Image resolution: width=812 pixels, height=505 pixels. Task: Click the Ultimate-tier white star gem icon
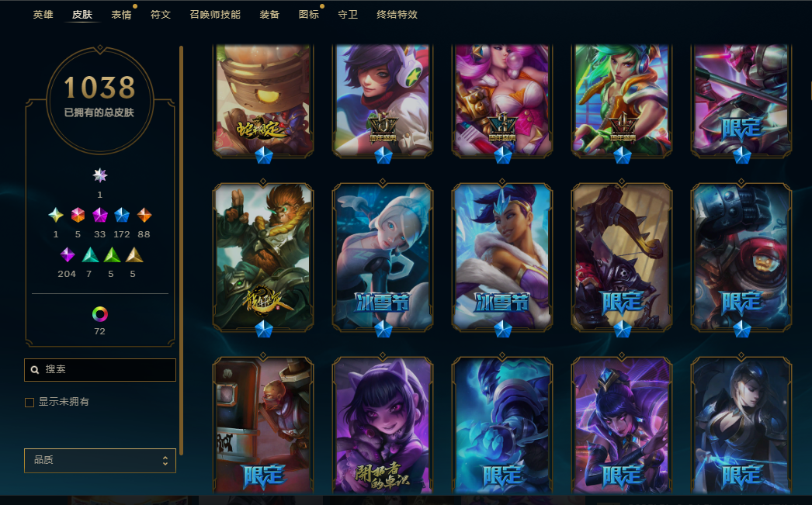(100, 175)
